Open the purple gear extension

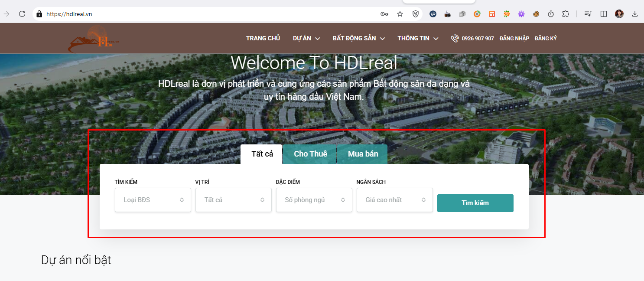click(x=521, y=14)
